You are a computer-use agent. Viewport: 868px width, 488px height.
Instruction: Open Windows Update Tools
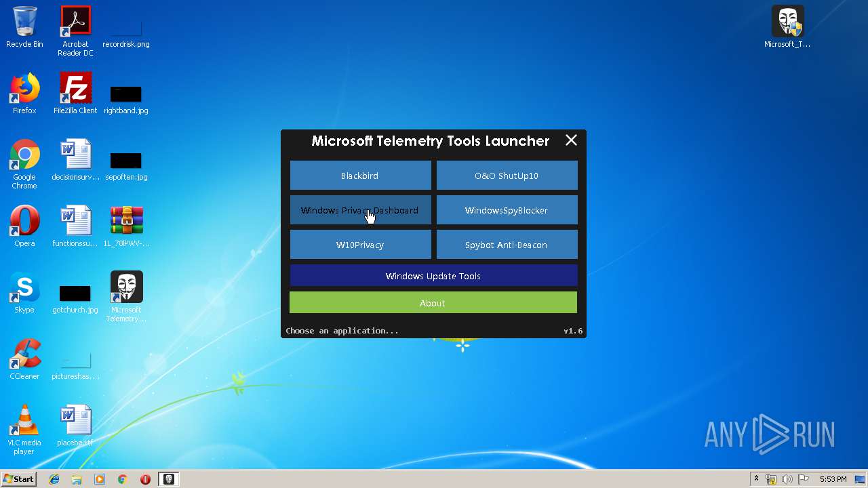433,276
